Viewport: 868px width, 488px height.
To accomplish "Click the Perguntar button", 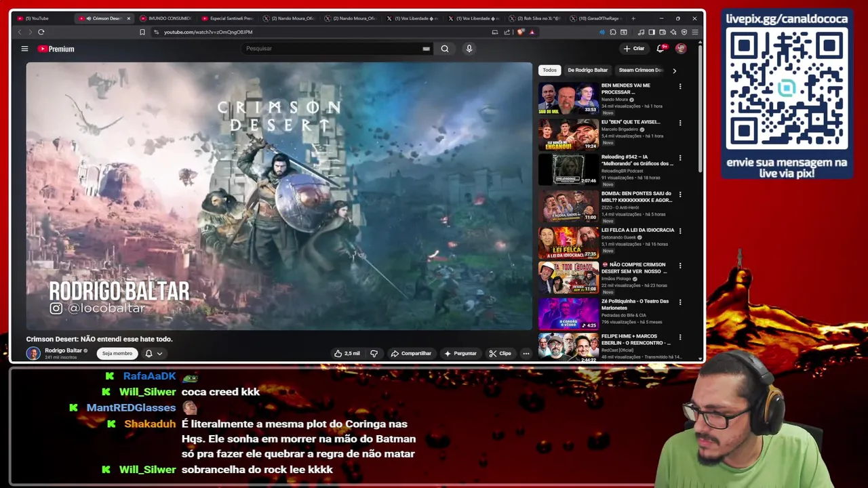I will 460,353.
